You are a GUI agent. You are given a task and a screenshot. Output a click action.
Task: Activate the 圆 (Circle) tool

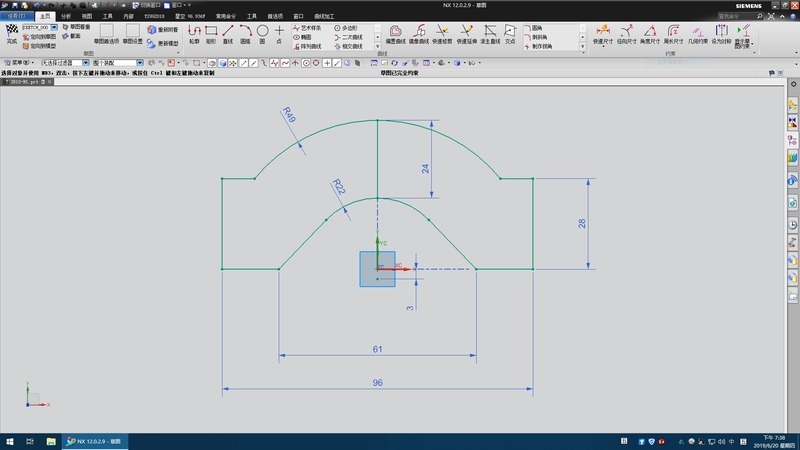click(x=262, y=33)
